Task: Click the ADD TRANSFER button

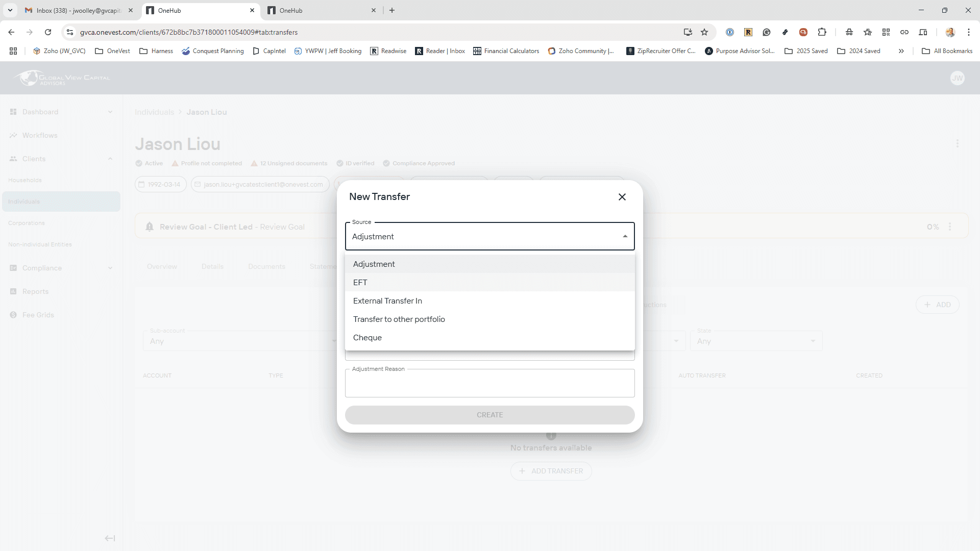Action: click(x=551, y=471)
